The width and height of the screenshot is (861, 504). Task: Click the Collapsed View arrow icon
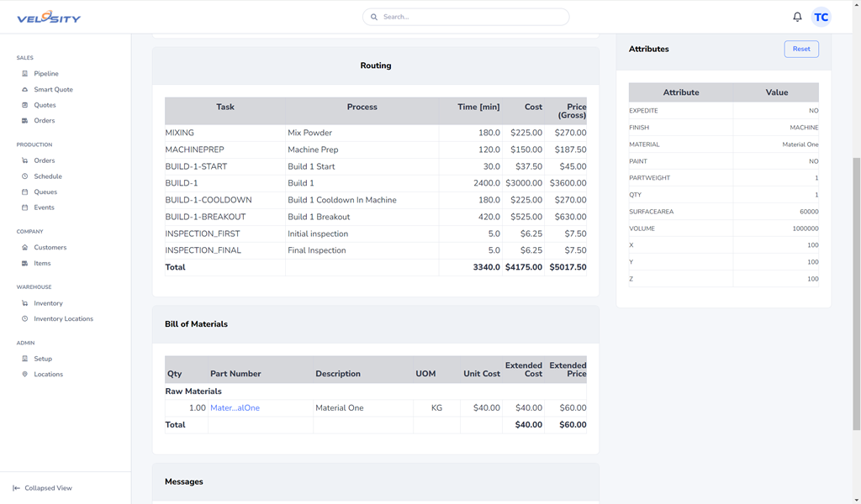click(x=16, y=488)
